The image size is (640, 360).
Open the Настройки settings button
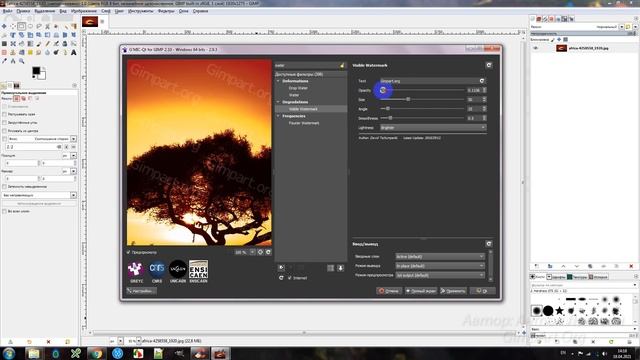[x=141, y=291]
